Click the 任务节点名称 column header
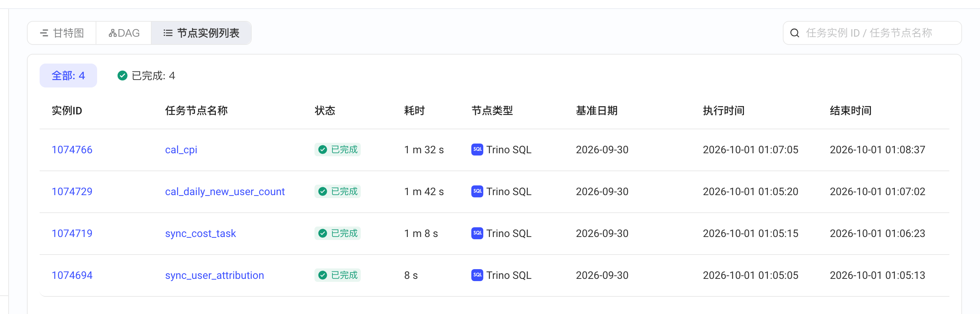Viewport: 980px width, 314px height. coord(196,111)
